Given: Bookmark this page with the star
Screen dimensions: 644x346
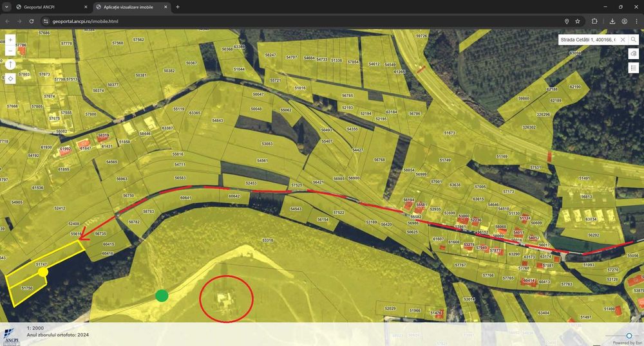Looking at the screenshot, I should [x=578, y=21].
